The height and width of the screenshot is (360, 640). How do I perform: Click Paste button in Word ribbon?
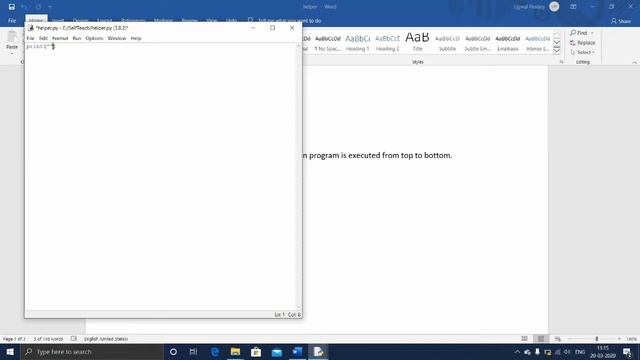12,42
